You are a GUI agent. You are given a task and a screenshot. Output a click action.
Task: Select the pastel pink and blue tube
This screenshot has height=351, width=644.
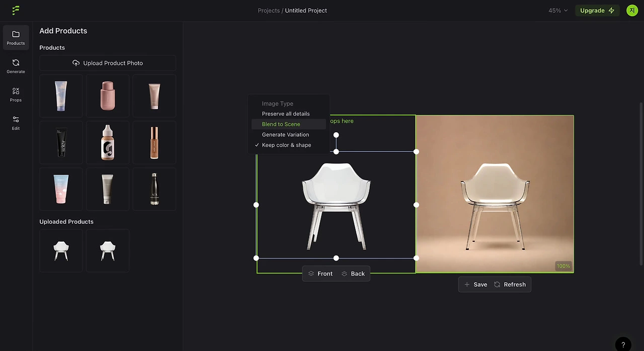[61, 189]
